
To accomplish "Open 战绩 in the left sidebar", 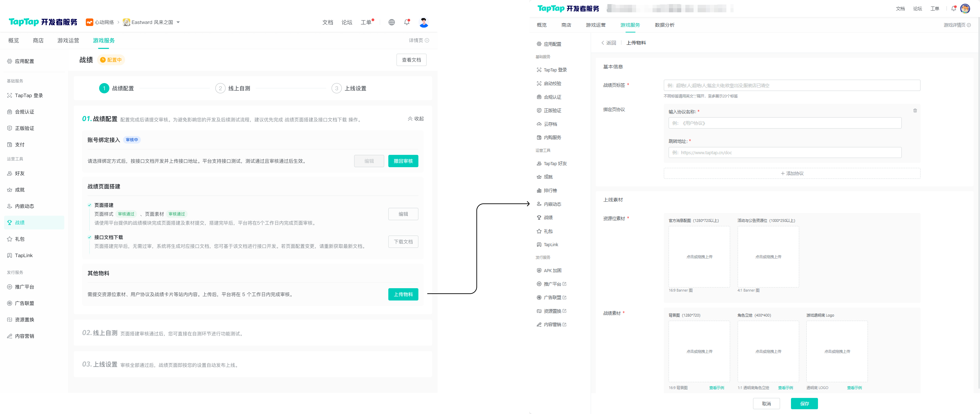I will pos(20,223).
